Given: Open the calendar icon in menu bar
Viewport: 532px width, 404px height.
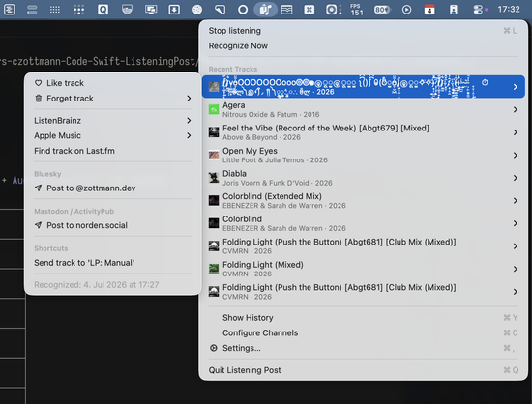Looking at the screenshot, I should pos(429,10).
